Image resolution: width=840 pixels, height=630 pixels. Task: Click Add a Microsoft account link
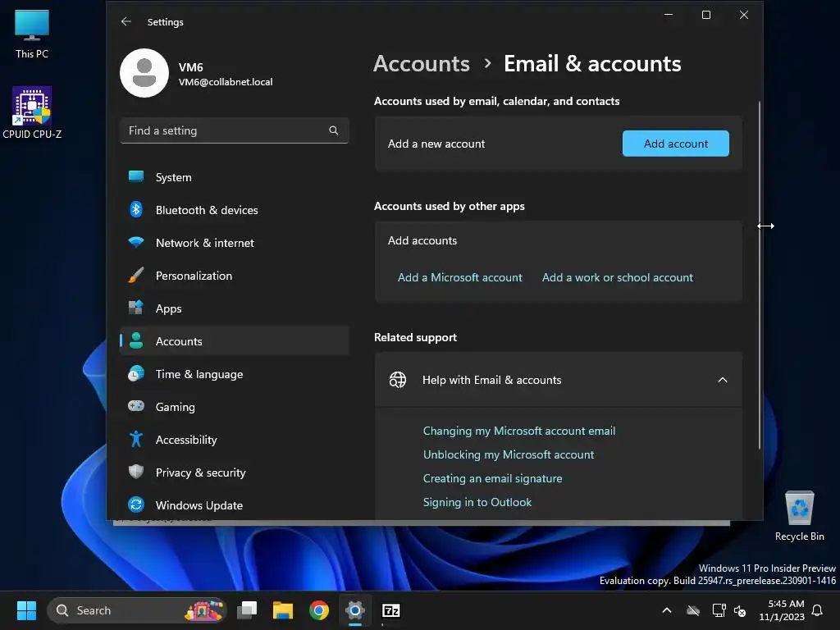459,277
